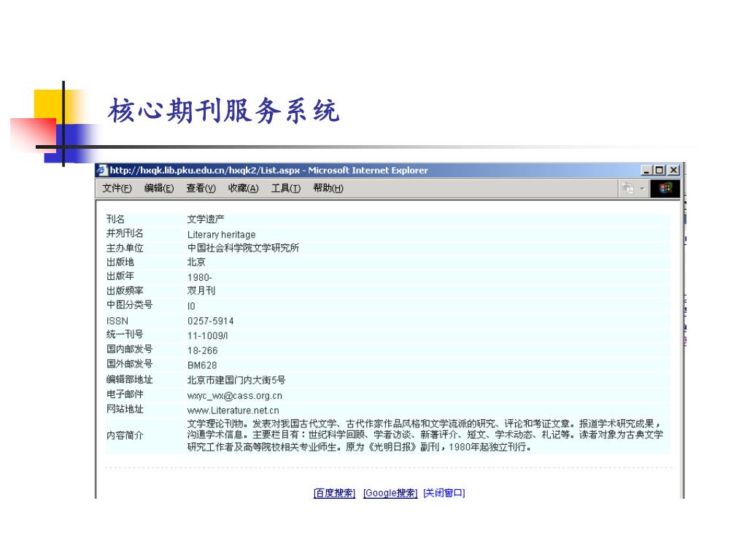Image resolution: width=747 pixels, height=560 pixels.
Task: Open the small arrow next to greyed toolbar icon
Action: click(x=642, y=189)
